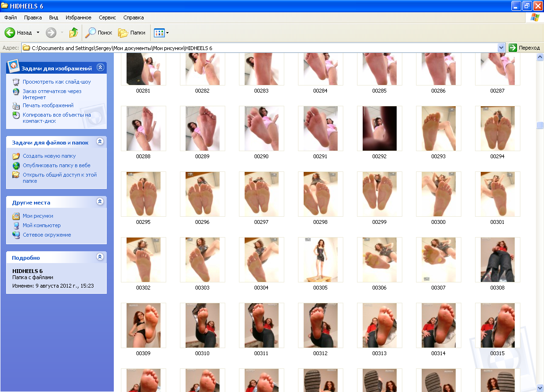Click the vertical scrollbar thumb

[x=540, y=125]
